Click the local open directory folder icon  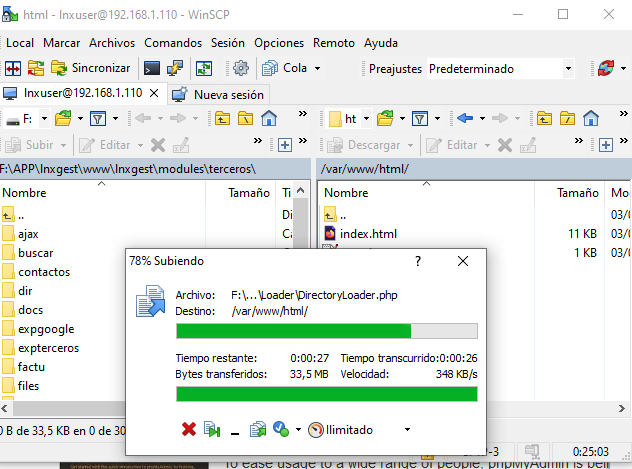click(63, 118)
